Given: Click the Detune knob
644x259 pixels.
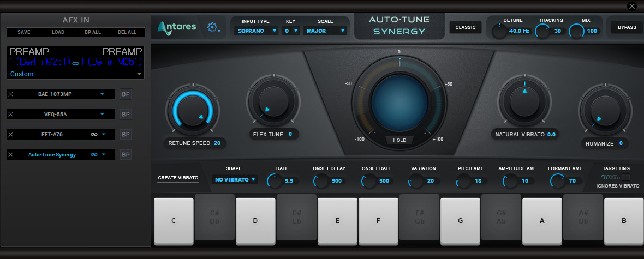Looking at the screenshot, I should 499,31.
